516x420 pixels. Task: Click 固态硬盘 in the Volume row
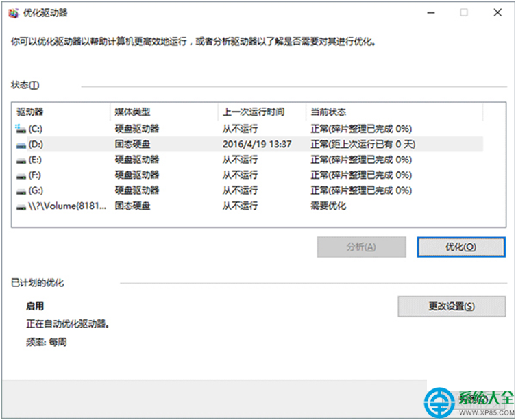(x=133, y=206)
